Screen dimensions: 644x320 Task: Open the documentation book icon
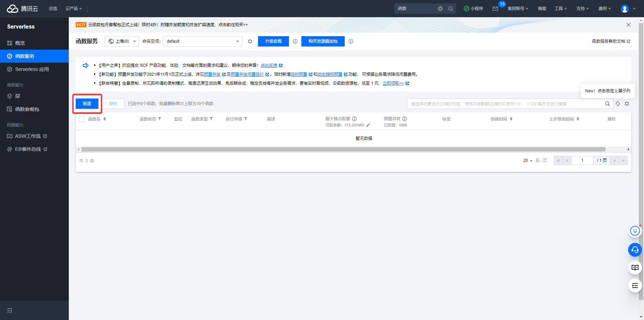pos(635,268)
